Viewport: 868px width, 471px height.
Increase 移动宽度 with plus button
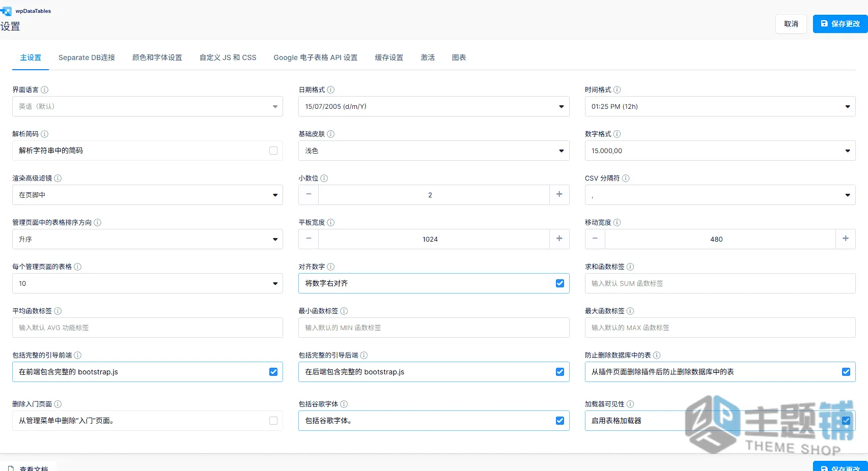846,239
